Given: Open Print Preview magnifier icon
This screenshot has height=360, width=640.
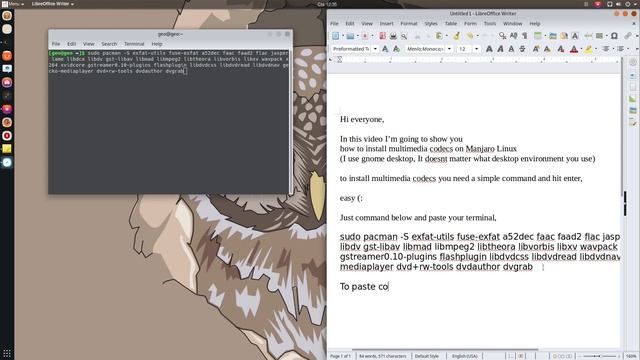Looking at the screenshot, I should [404, 36].
